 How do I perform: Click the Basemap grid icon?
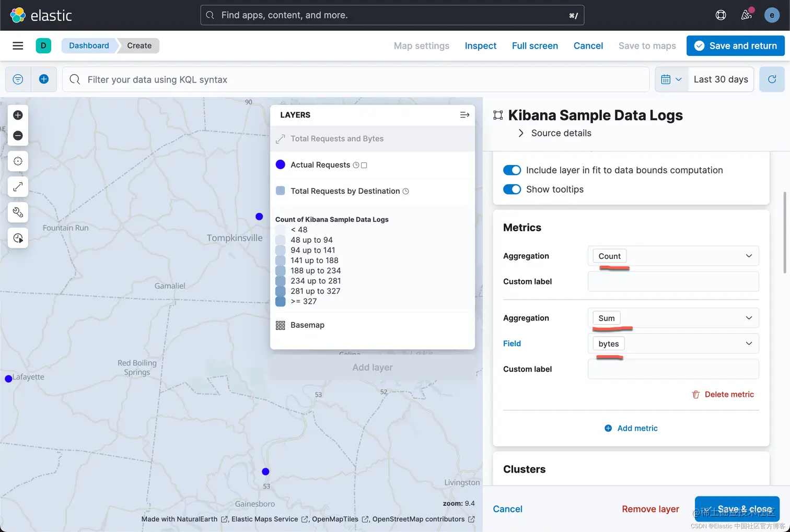281,325
